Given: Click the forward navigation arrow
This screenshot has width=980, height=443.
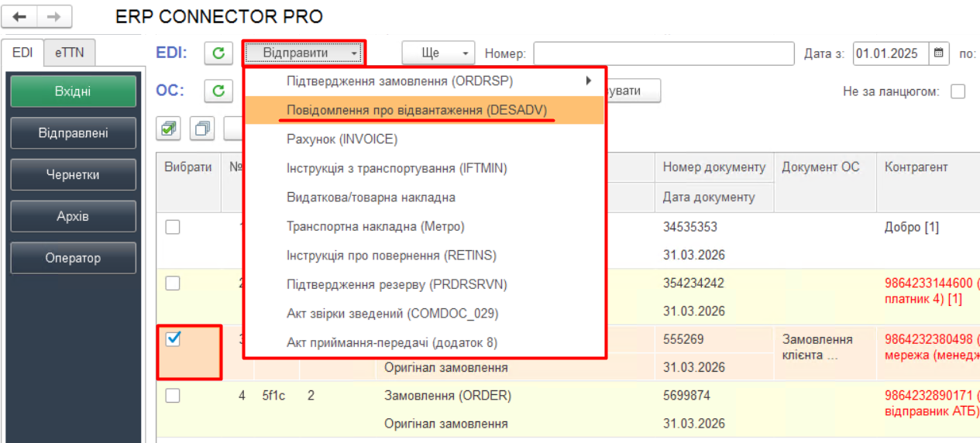Looking at the screenshot, I should click(54, 16).
